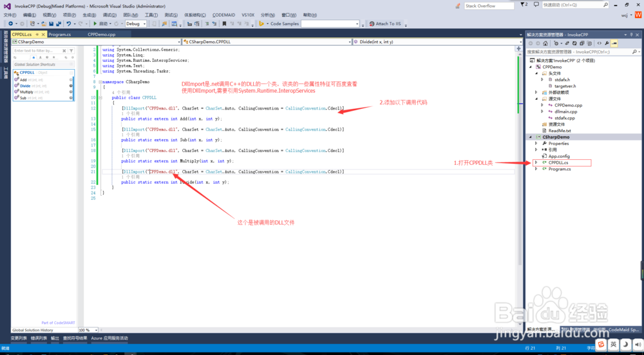Toggle English input mode 英 button

pyautogui.click(x=613, y=344)
